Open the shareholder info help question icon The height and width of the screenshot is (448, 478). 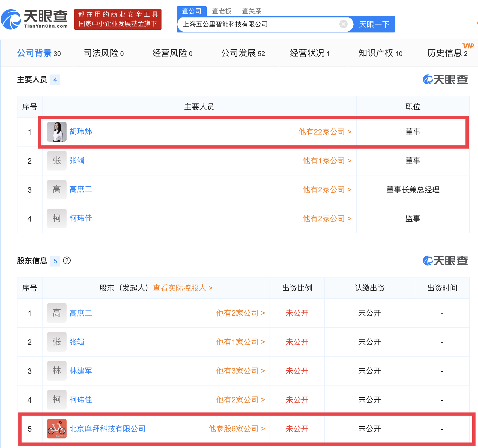click(x=67, y=261)
